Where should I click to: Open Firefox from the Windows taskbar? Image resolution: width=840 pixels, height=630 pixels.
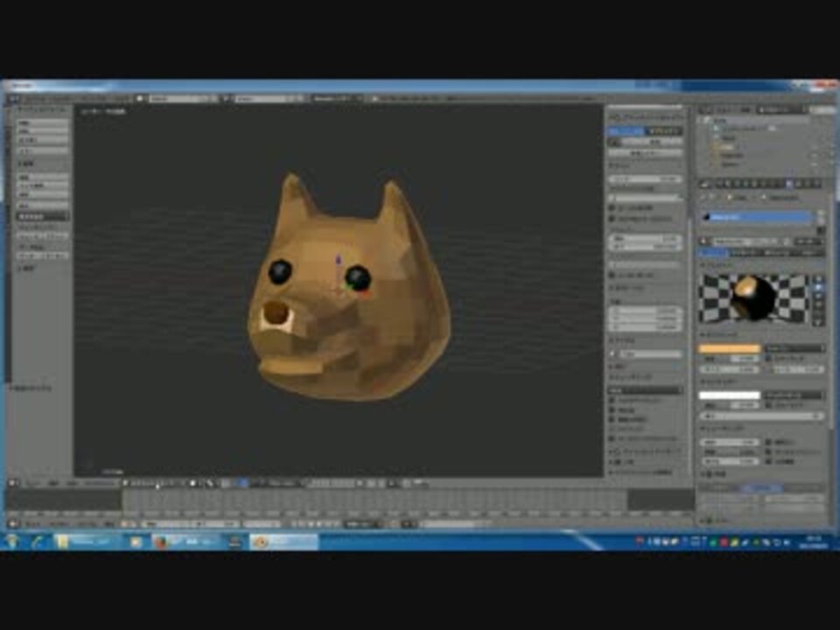tap(161, 542)
